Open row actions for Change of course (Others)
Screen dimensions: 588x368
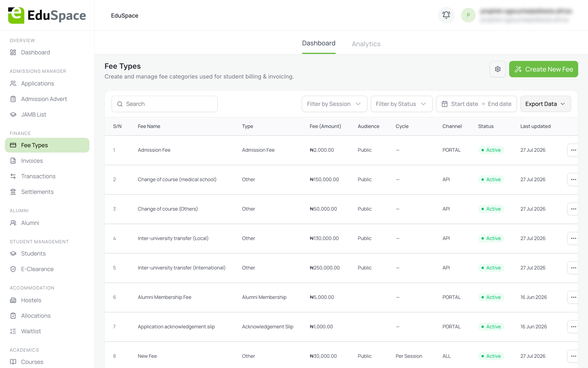(573, 209)
